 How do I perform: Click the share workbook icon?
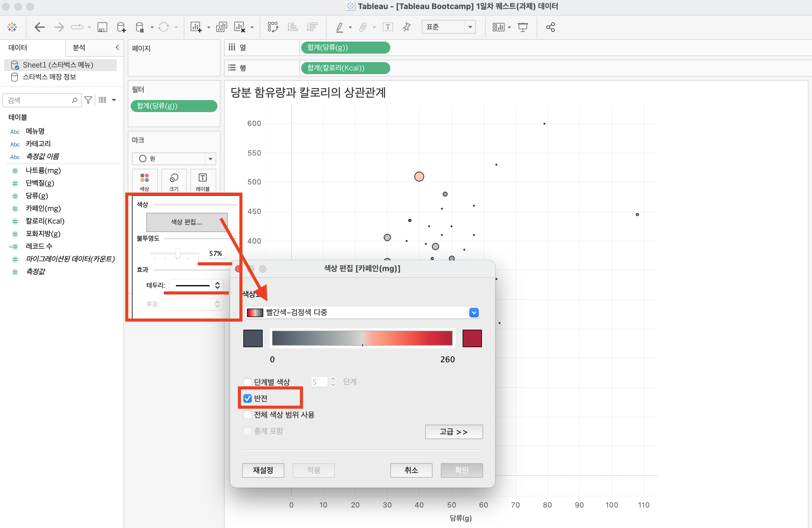pos(550,27)
